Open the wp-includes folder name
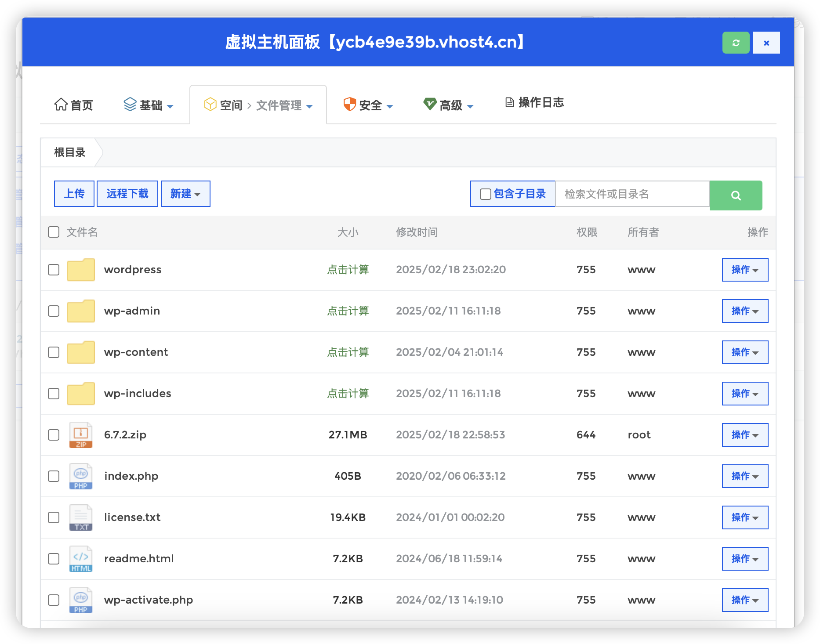The width and height of the screenshot is (820, 644). (138, 394)
